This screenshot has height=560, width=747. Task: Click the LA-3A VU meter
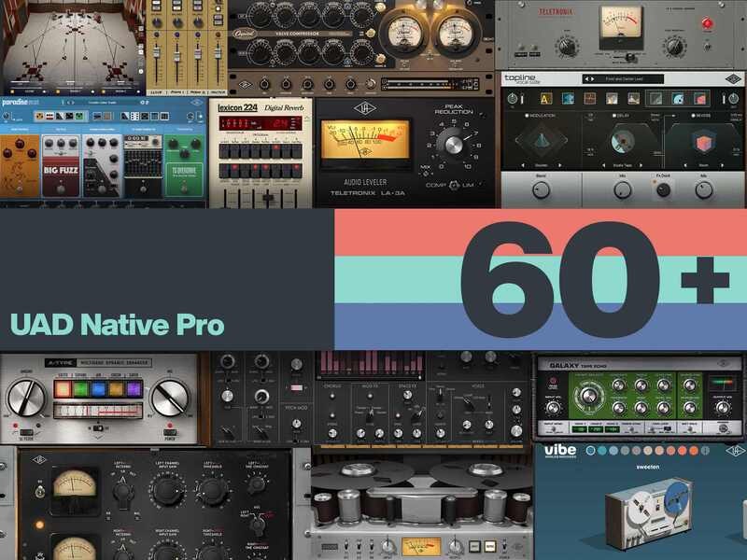[365, 140]
